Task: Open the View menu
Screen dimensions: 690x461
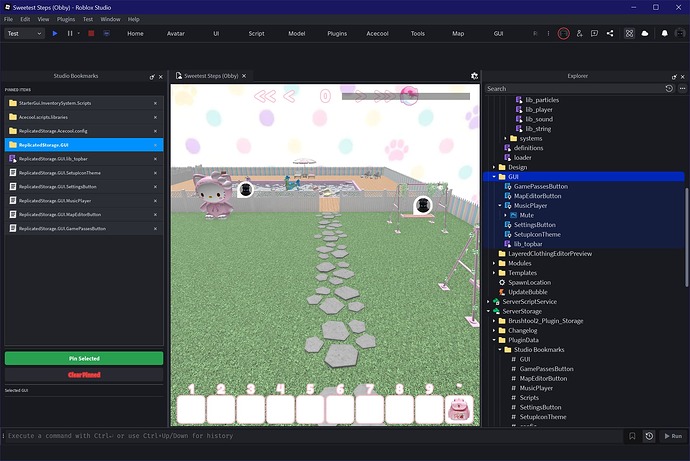Action: 43,19
